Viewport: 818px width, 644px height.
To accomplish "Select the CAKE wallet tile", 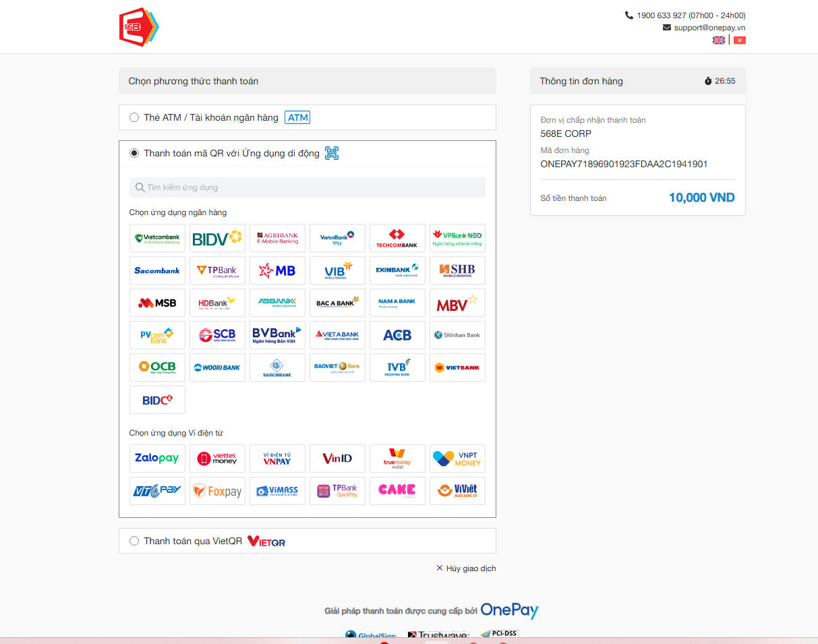I will tap(397, 491).
